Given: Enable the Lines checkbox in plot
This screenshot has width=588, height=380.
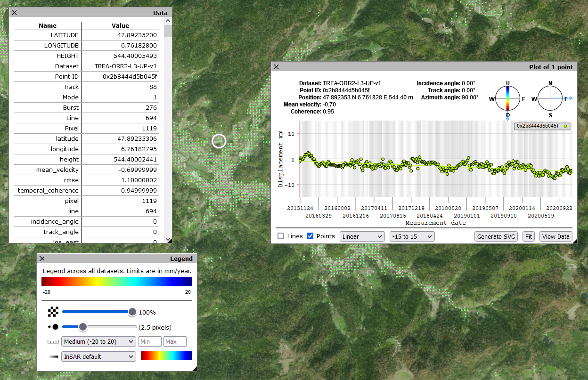Looking at the screenshot, I should (281, 236).
